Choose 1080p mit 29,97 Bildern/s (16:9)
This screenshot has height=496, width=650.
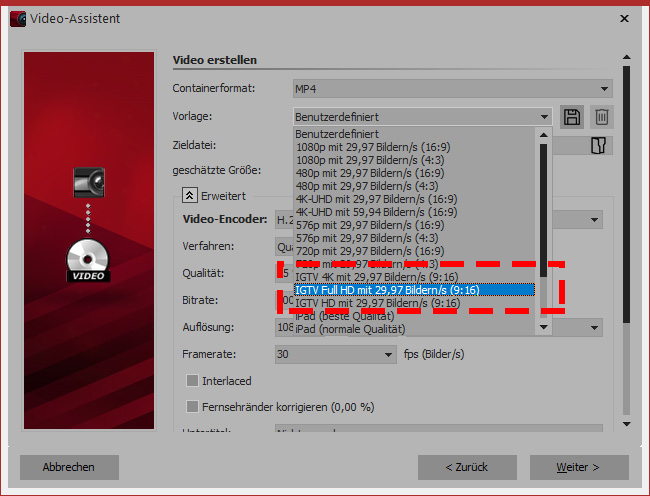415,147
